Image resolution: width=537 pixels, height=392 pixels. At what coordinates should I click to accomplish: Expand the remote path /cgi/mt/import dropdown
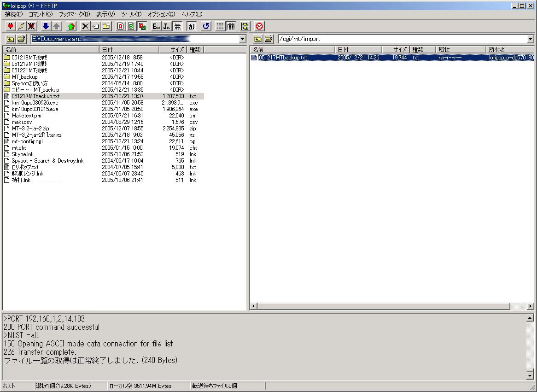[530, 40]
